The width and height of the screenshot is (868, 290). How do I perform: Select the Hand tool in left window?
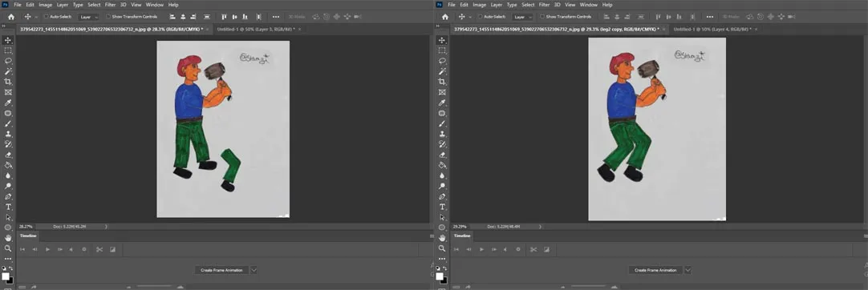[x=8, y=238]
